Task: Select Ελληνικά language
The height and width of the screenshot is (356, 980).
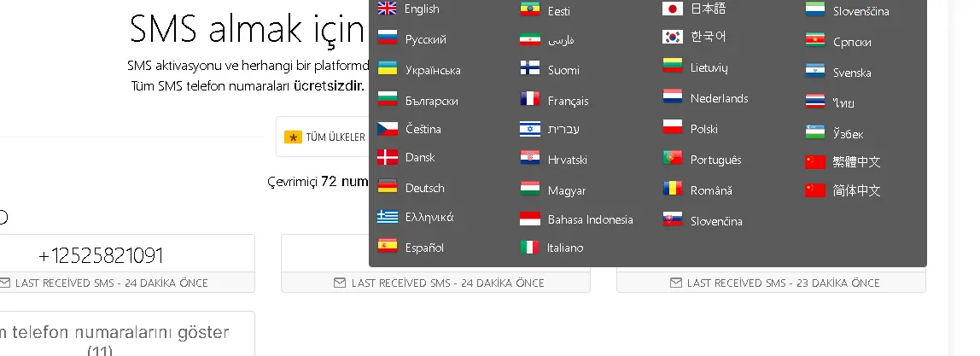Action: click(x=429, y=217)
